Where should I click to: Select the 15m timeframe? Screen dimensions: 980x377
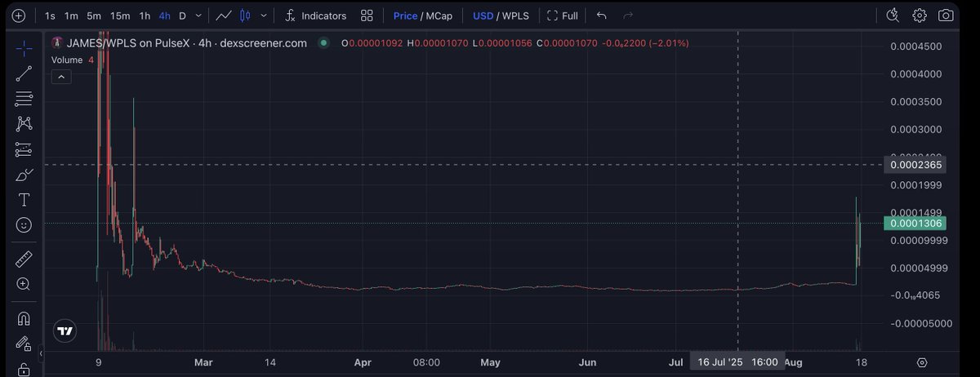[120, 16]
